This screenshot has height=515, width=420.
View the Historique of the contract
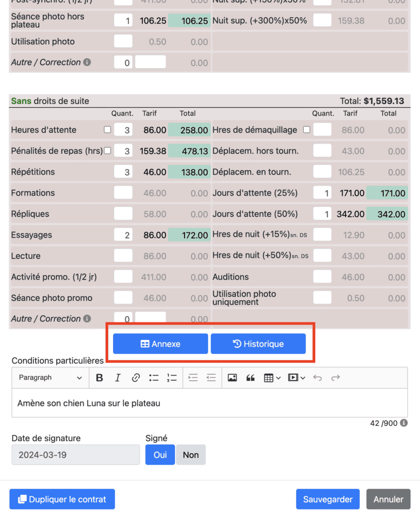click(258, 344)
